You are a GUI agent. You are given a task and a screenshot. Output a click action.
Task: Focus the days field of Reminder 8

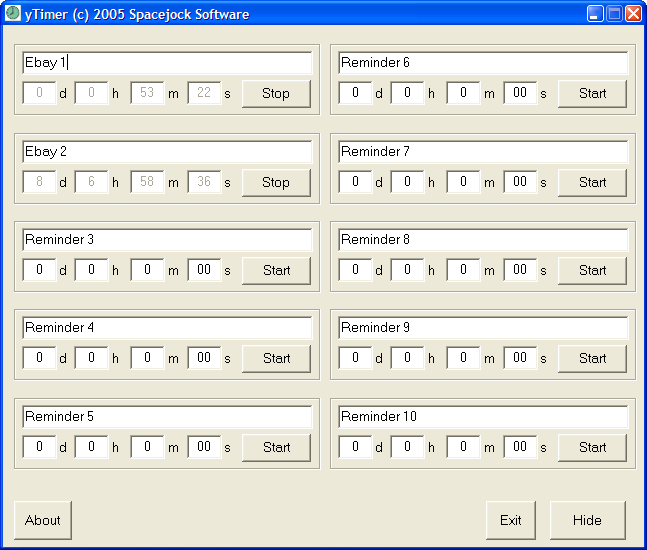coord(355,270)
